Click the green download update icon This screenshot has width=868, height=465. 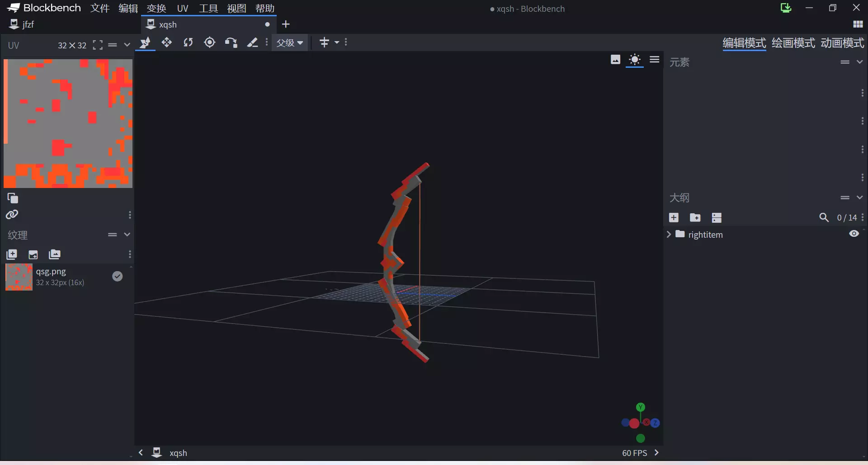[x=786, y=8]
